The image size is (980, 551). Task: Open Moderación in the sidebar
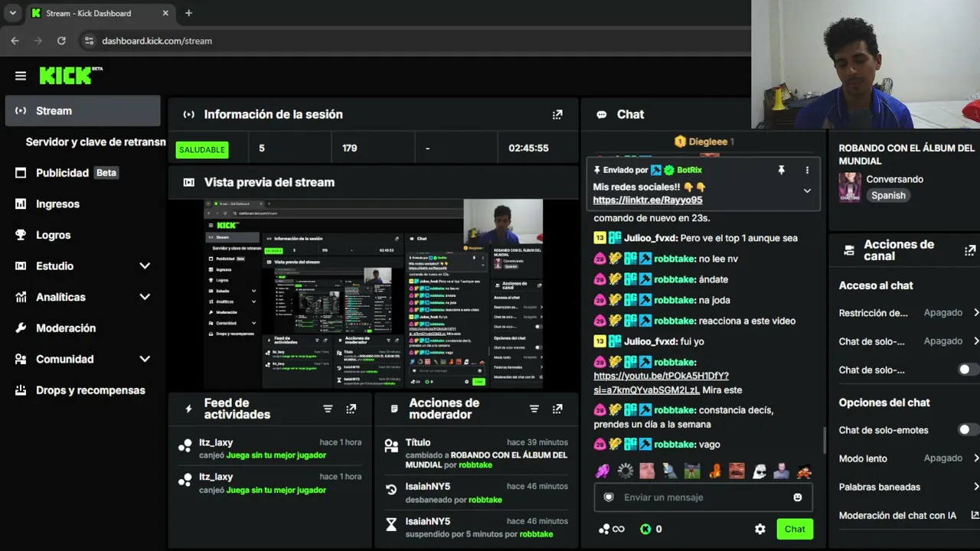[83, 328]
